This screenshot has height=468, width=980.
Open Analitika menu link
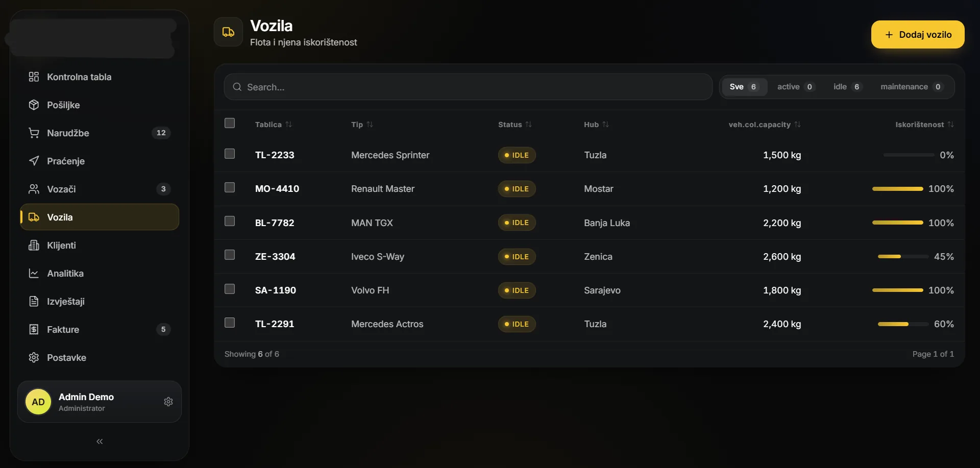pyautogui.click(x=100, y=273)
